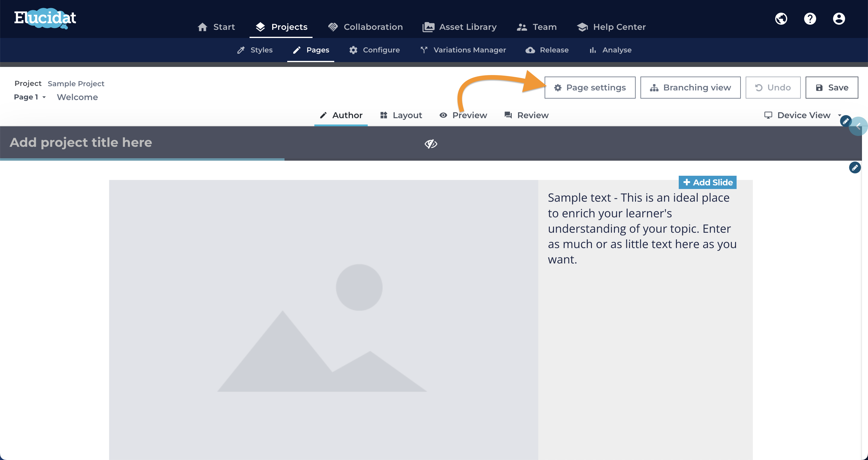
Task: Switch to the Layout tab
Action: tap(401, 115)
